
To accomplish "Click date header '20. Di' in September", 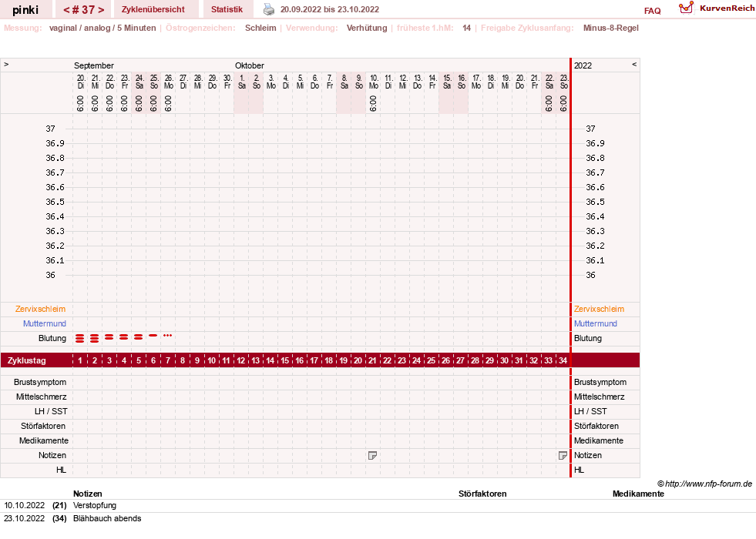I will 80,82.
